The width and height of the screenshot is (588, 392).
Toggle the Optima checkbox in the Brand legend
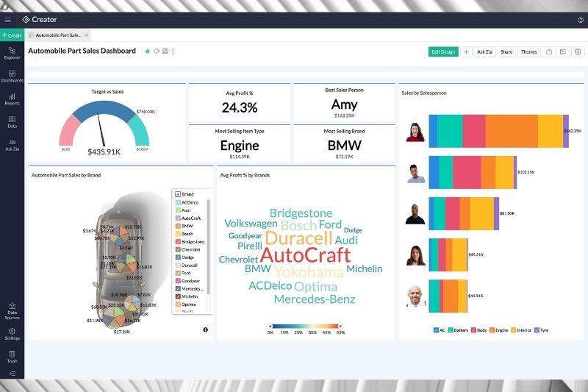click(178, 304)
